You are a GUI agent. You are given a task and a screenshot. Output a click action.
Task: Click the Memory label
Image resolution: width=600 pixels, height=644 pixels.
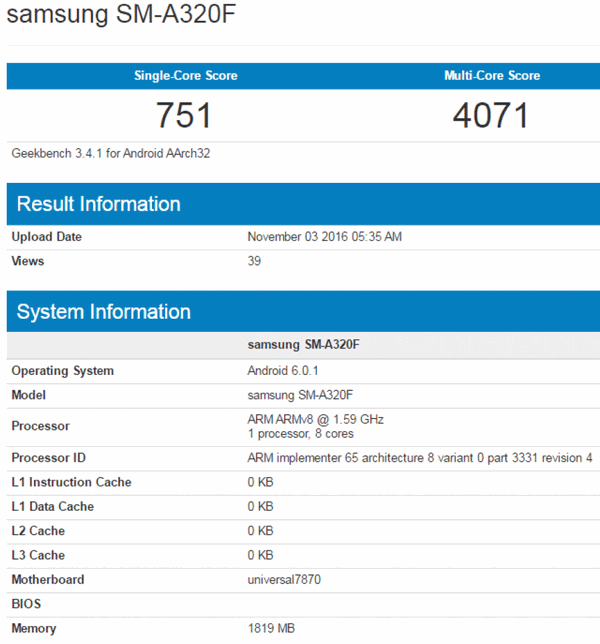tap(34, 629)
